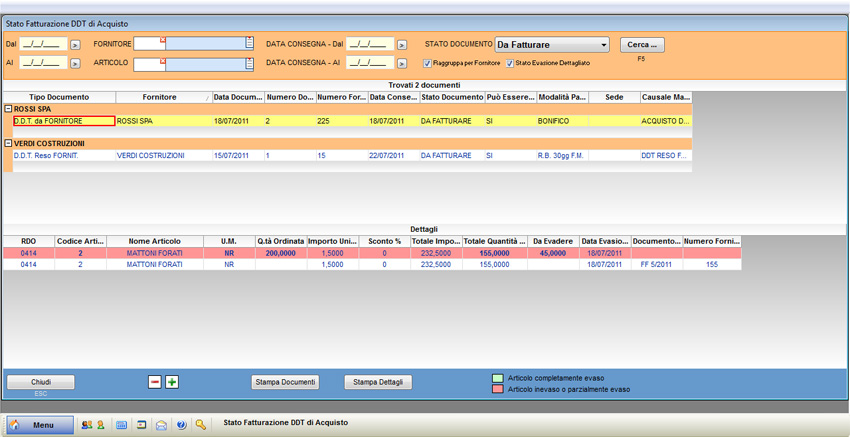This screenshot has width=850, height=437.
Task: Open the mail envelope icon in toolbar
Action: pyautogui.click(x=161, y=425)
